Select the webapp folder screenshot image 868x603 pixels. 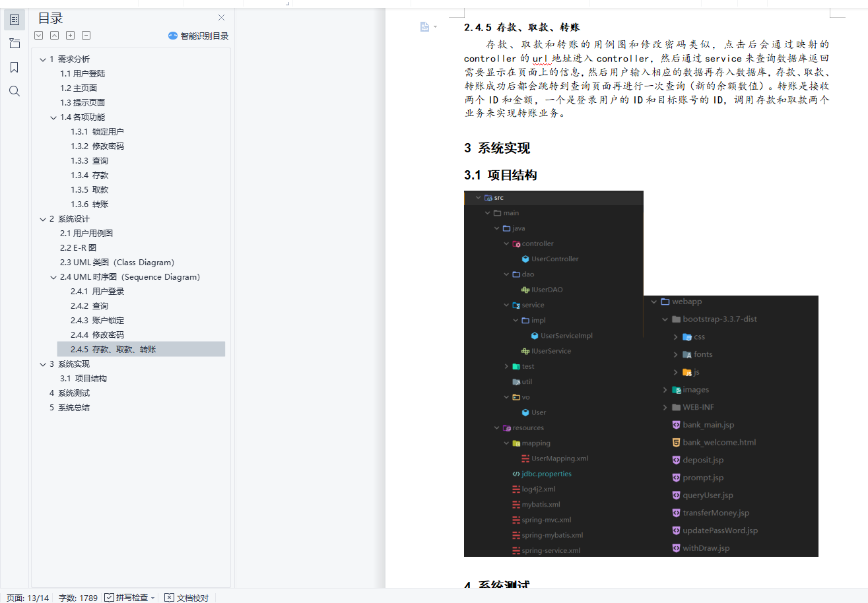pyautogui.click(x=731, y=426)
